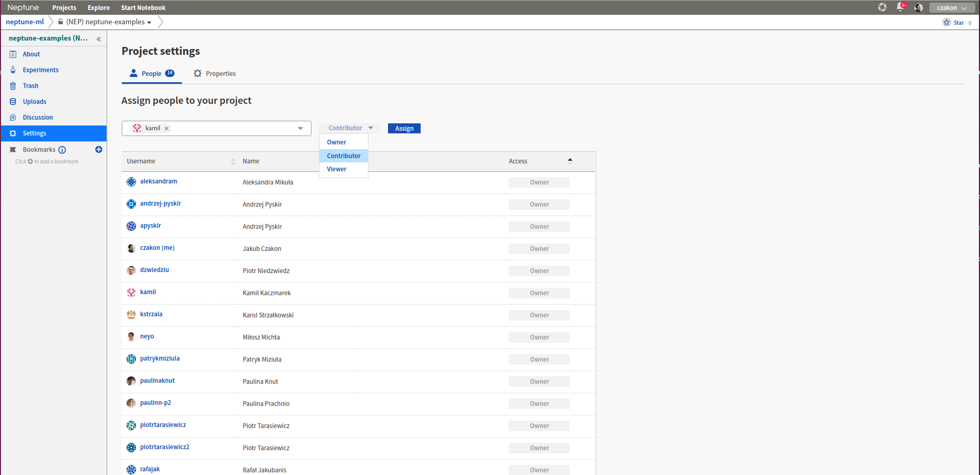Viewport: 980px width, 475px height.
Task: Expand the user selection dropdown arrow
Action: [x=300, y=129]
